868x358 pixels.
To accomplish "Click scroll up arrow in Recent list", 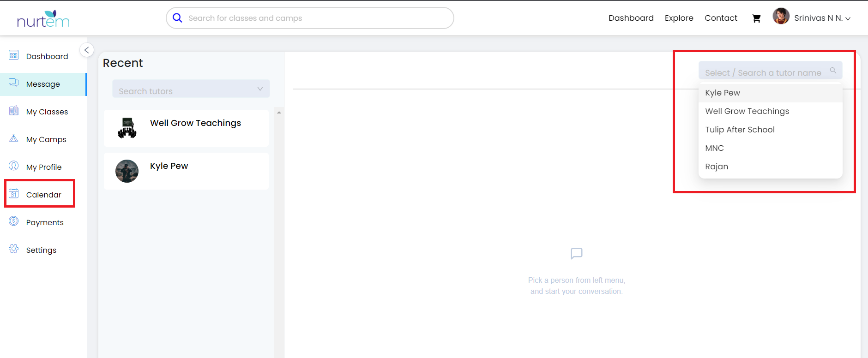I will coord(279,113).
